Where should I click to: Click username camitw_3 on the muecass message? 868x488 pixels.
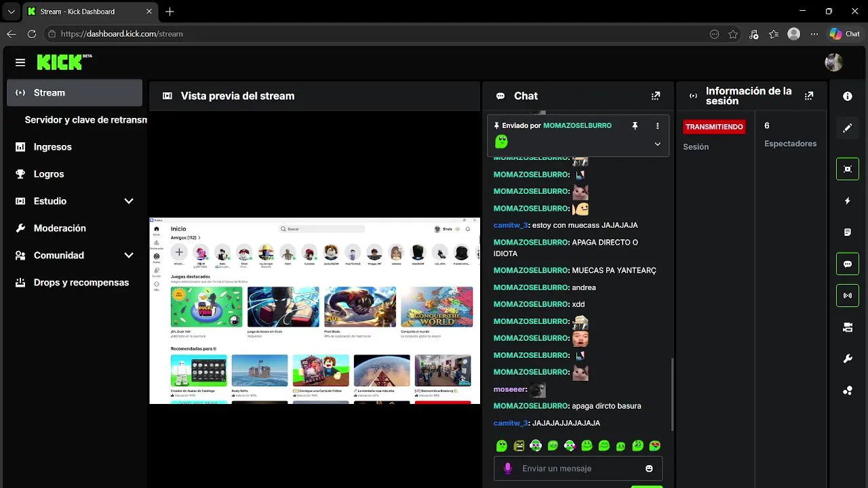[511, 225]
